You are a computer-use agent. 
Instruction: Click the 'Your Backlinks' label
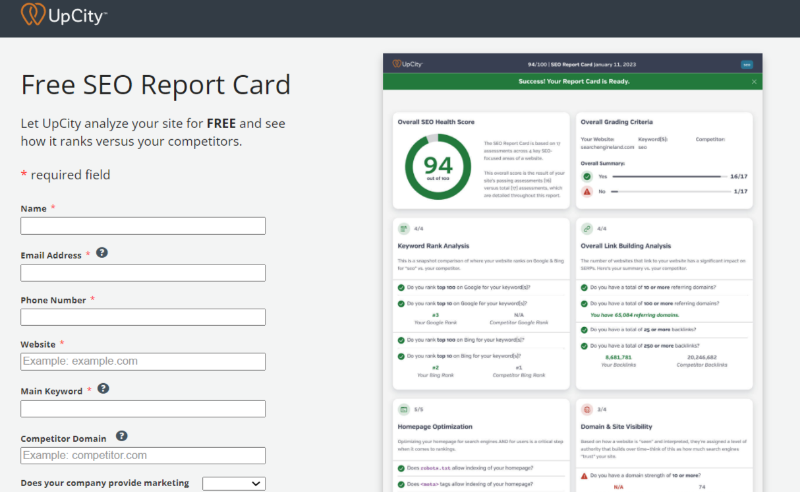pyautogui.click(x=618, y=365)
